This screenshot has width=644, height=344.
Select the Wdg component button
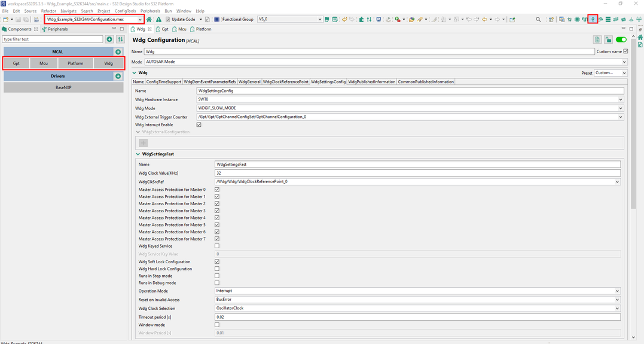click(108, 63)
